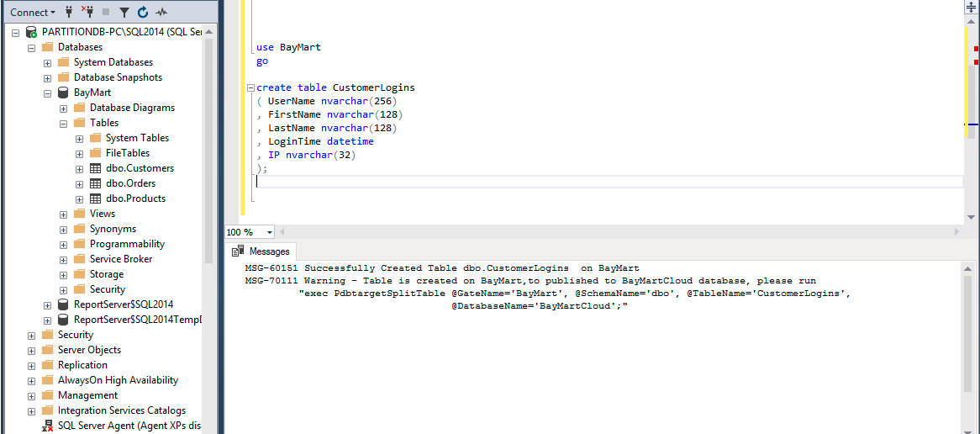Expand the dbo.Customers table node
Screen dimensions: 980x434
79,169
